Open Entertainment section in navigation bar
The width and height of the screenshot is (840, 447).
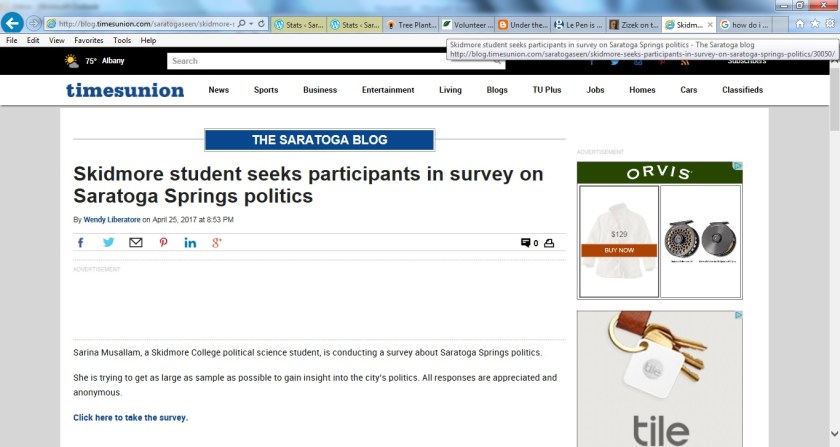coord(388,90)
